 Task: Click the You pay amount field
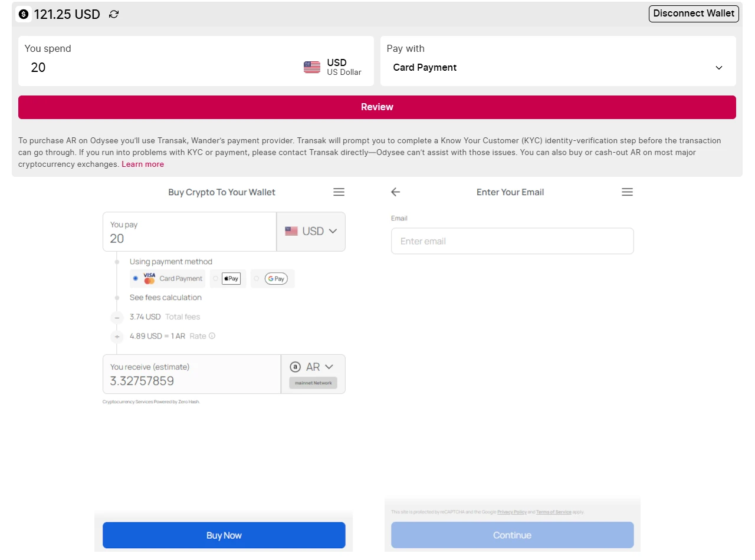pos(190,232)
